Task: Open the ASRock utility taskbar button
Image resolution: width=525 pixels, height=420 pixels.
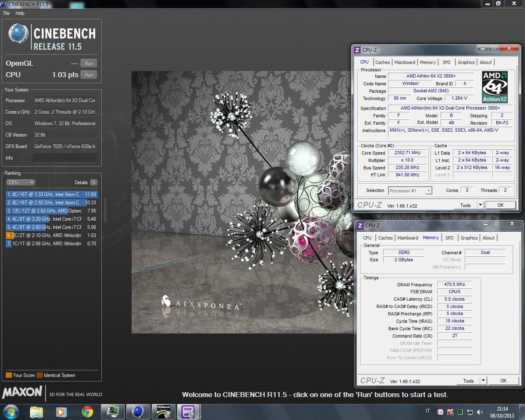Action: point(163,411)
